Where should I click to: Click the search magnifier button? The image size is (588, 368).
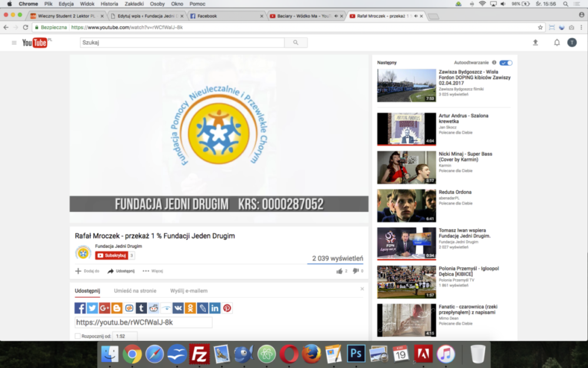point(296,42)
